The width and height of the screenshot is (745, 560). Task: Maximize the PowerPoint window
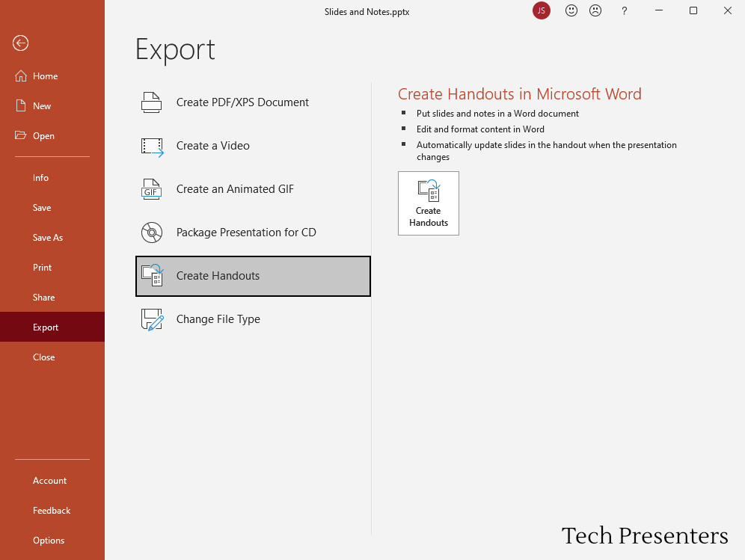tap(693, 10)
